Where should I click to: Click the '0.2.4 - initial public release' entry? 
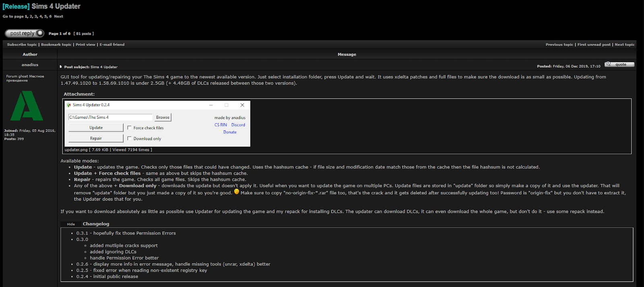[x=107, y=277]
